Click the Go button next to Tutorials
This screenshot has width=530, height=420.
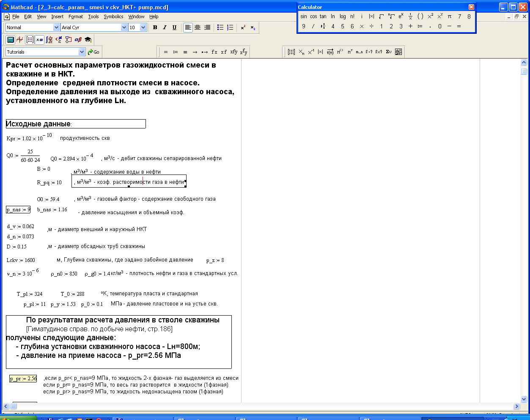93,52
